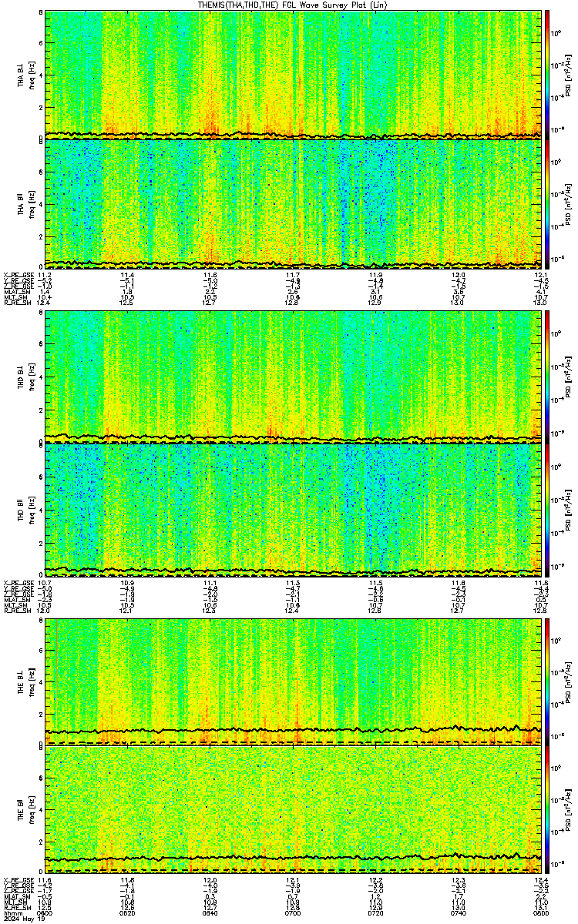Click inside the THA BL spectrogram panel
Screen dimensions: 578x924
tap(294, 75)
